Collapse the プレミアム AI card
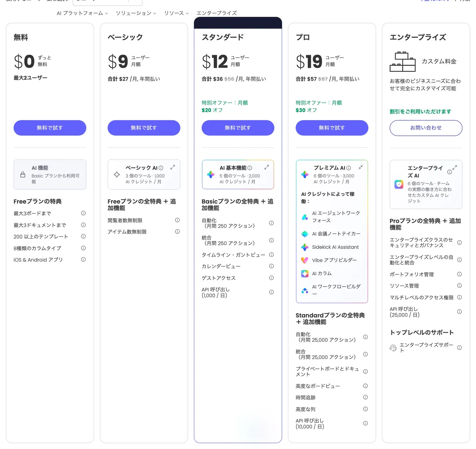This screenshot has height=449, width=476. pos(361,167)
